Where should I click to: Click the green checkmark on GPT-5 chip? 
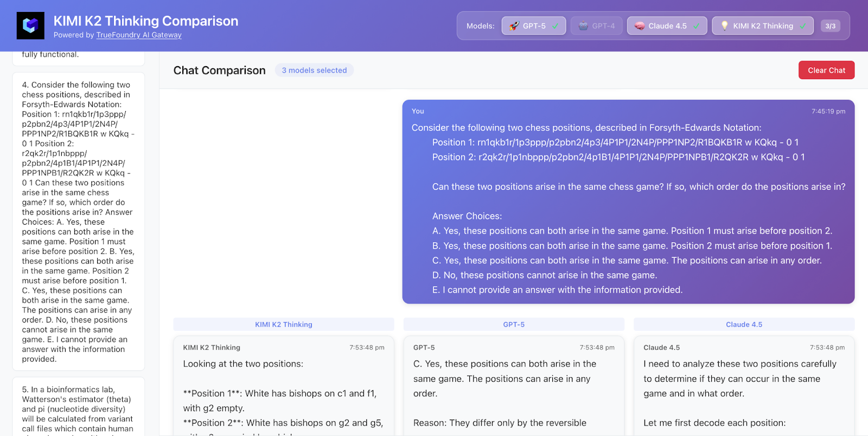point(555,26)
